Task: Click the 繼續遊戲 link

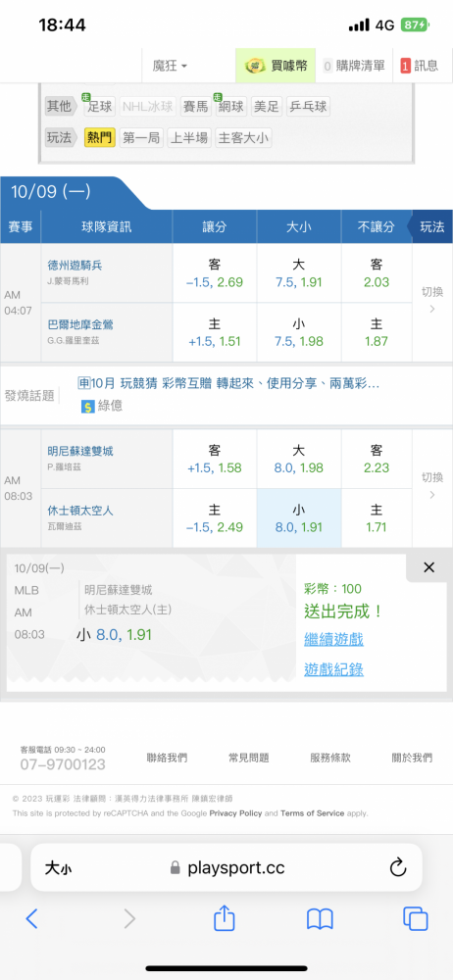Action: (333, 639)
